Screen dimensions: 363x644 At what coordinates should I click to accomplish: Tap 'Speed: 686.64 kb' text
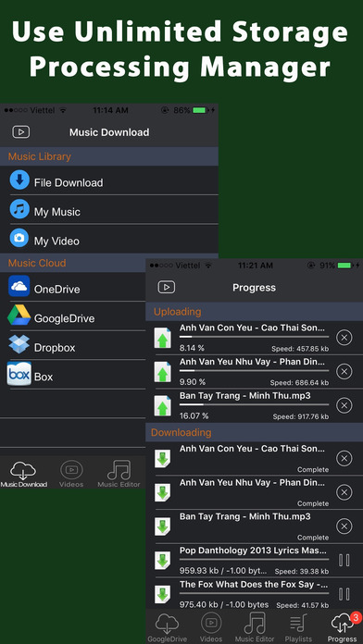(x=299, y=383)
